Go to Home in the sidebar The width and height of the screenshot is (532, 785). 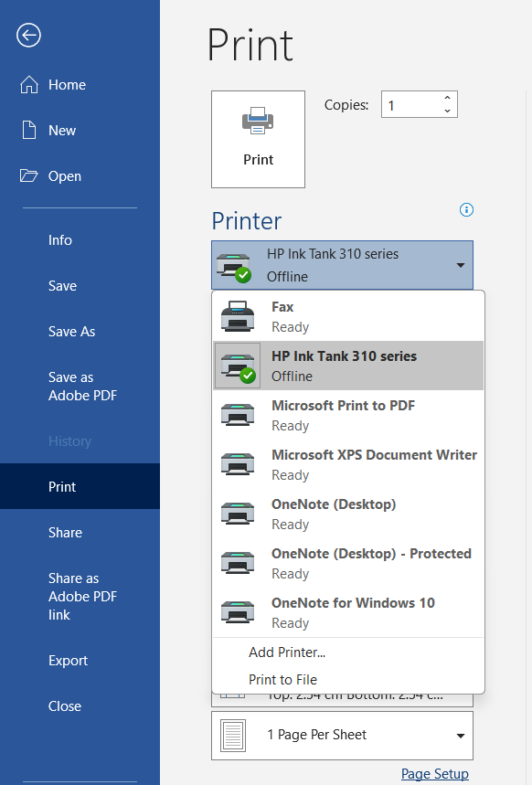point(67,85)
